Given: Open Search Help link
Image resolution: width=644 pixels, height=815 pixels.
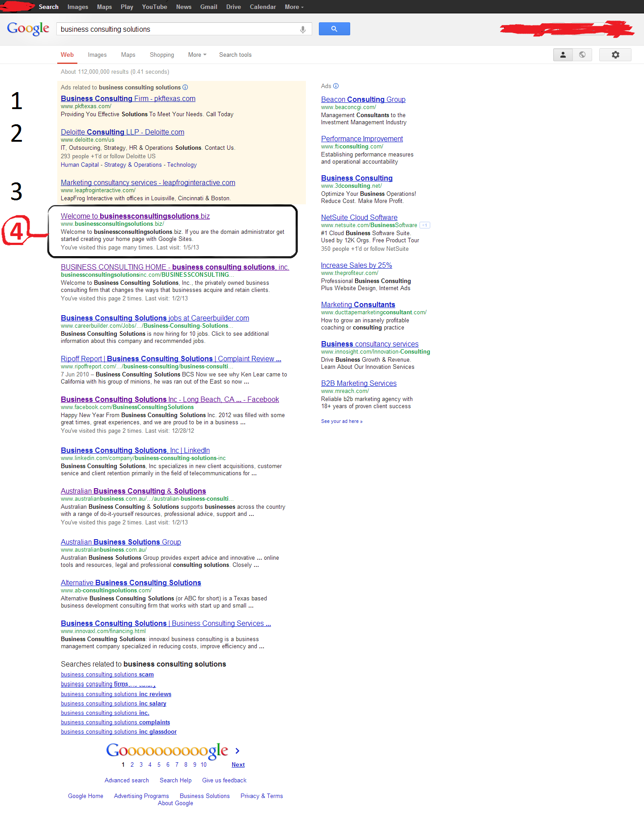Looking at the screenshot, I should [x=175, y=780].
